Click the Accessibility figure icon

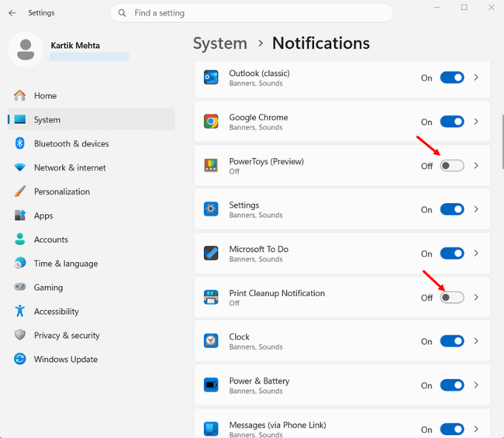20,311
